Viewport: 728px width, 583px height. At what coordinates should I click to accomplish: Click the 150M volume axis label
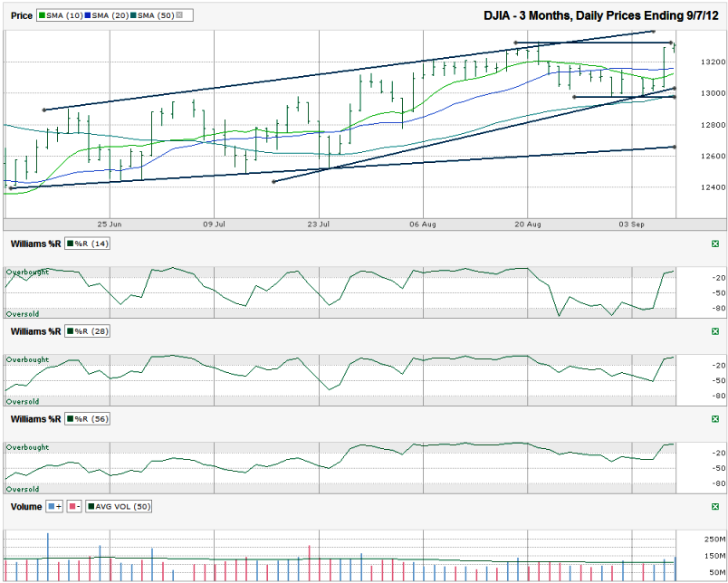tap(715, 556)
